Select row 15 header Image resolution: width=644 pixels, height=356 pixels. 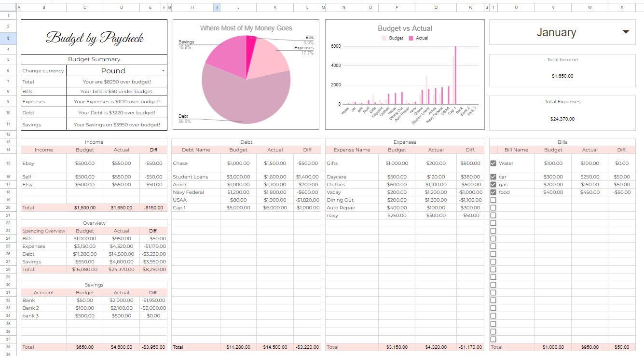(8, 164)
